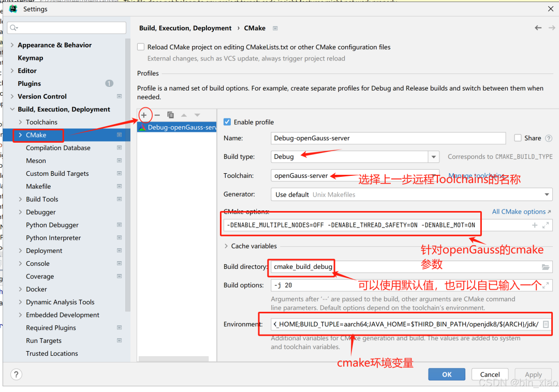Click the Build options input field
This screenshot has height=392, width=559.
[411, 285]
